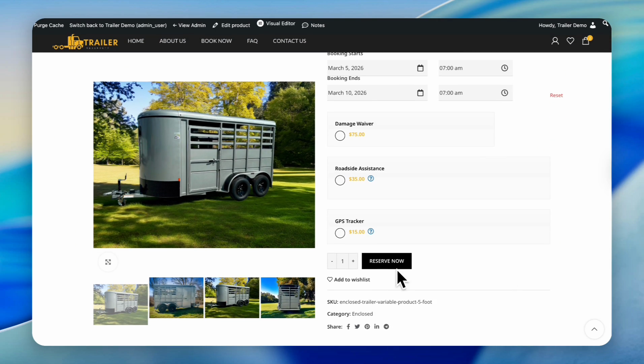Go to the BOOK NOW menu
The width and height of the screenshot is (644, 364).
(x=216, y=41)
